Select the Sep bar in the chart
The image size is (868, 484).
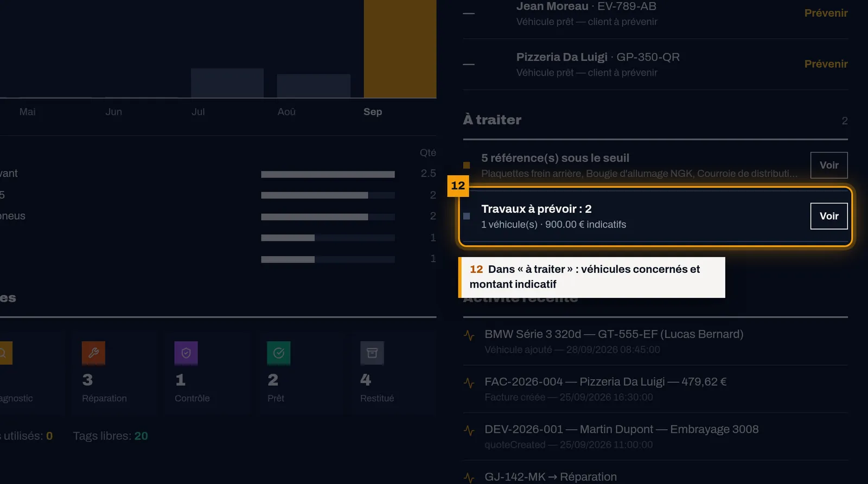pyautogui.click(x=400, y=49)
